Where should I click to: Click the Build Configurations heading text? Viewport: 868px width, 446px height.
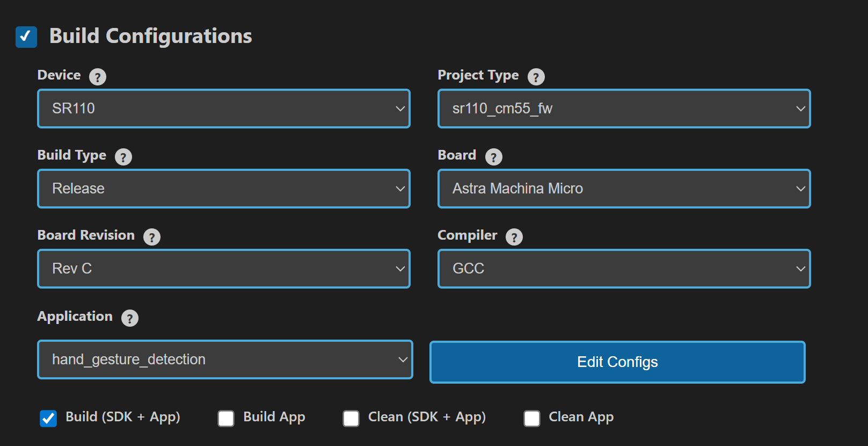pyautogui.click(x=151, y=36)
